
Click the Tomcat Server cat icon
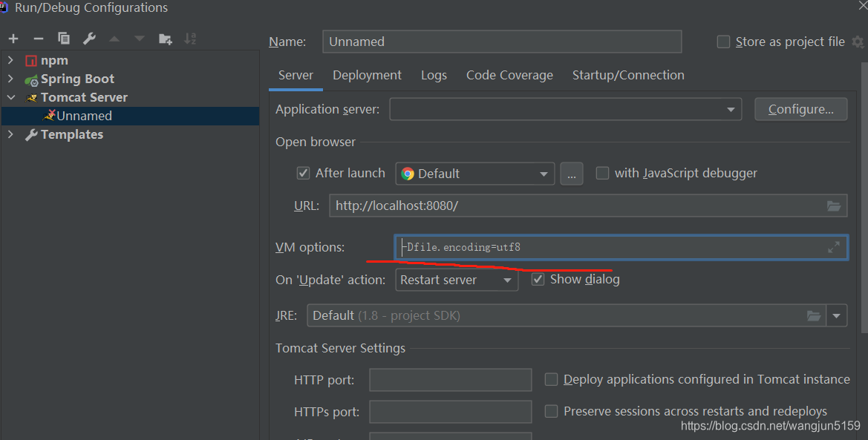(31, 98)
